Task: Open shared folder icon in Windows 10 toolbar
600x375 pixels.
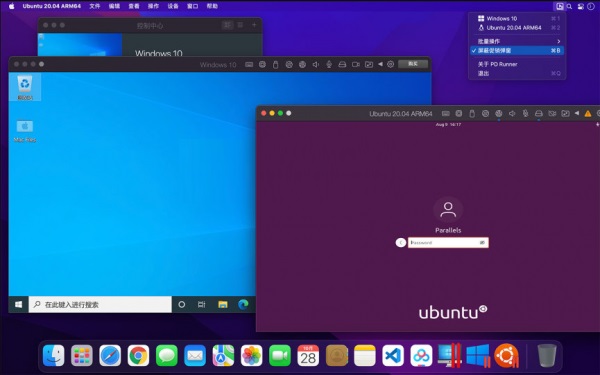Action: click(369, 64)
